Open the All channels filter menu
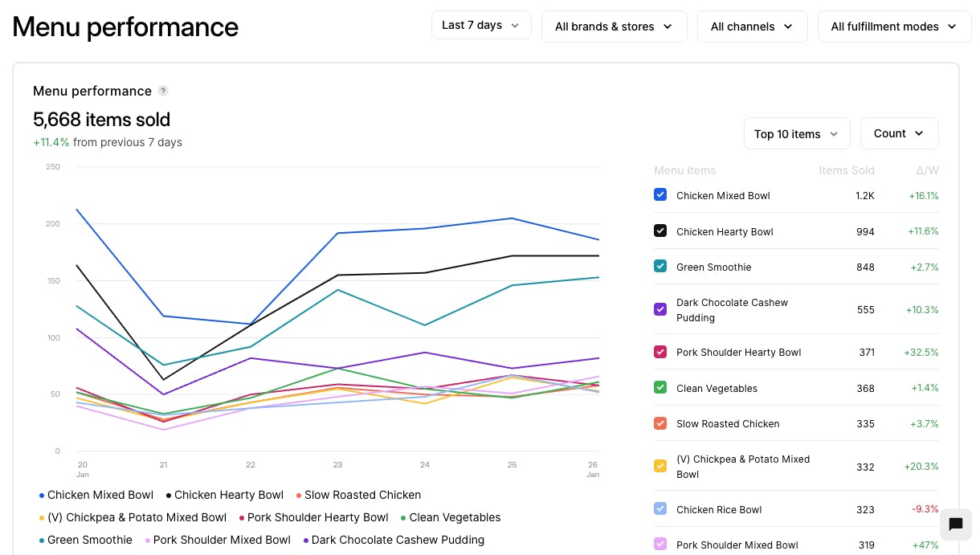The image size is (980, 555). point(752,27)
